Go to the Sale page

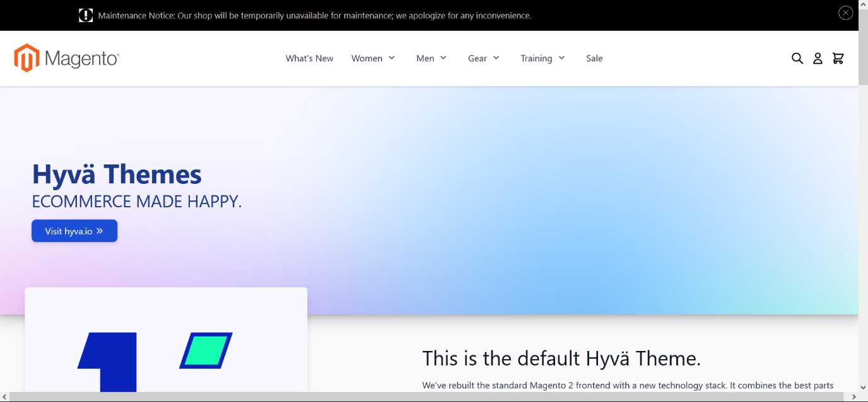pyautogui.click(x=594, y=59)
